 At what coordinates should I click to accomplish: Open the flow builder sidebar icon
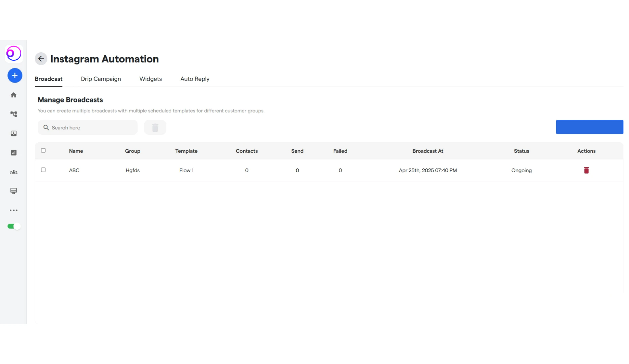(13, 114)
